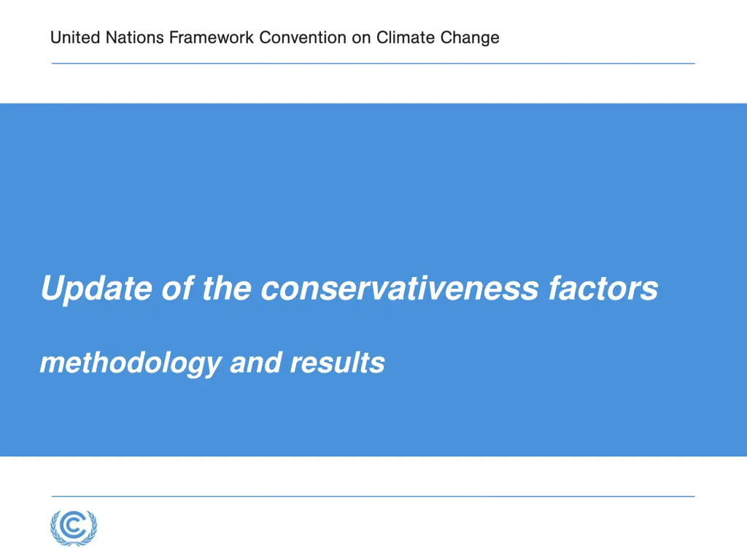Click the word "Update" in the slide title
The height and width of the screenshot is (560, 747).
96,289
